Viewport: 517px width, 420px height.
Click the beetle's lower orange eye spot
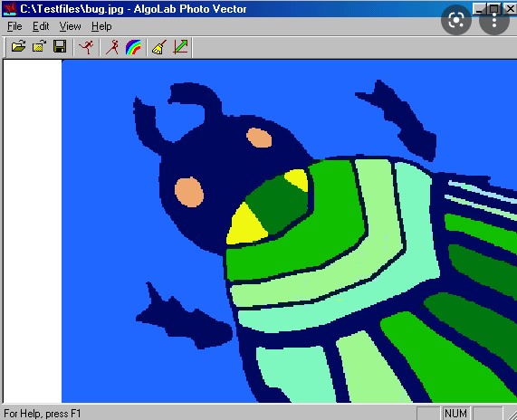pos(189,192)
